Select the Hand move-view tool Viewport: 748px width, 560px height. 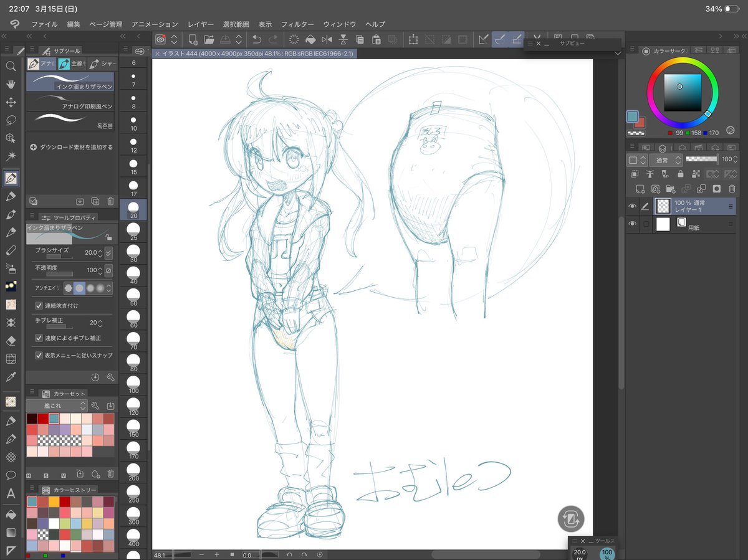click(11, 84)
